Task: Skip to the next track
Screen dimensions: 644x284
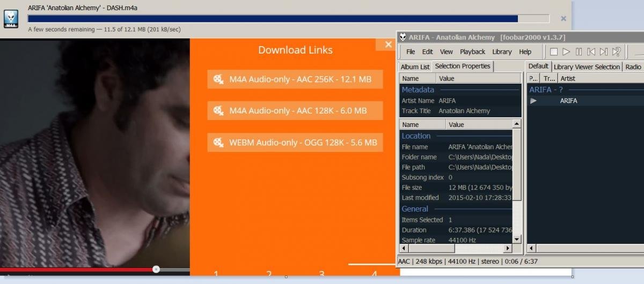Action: [604, 52]
